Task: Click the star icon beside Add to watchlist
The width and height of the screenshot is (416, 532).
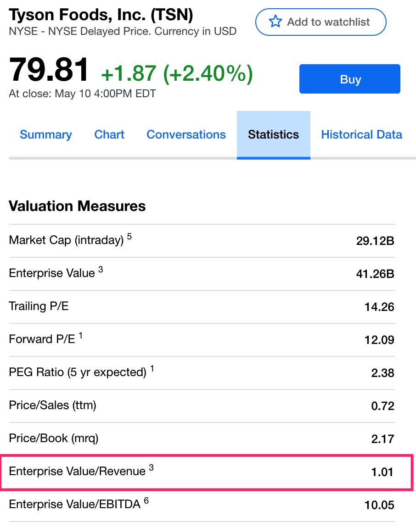Action: [x=275, y=22]
